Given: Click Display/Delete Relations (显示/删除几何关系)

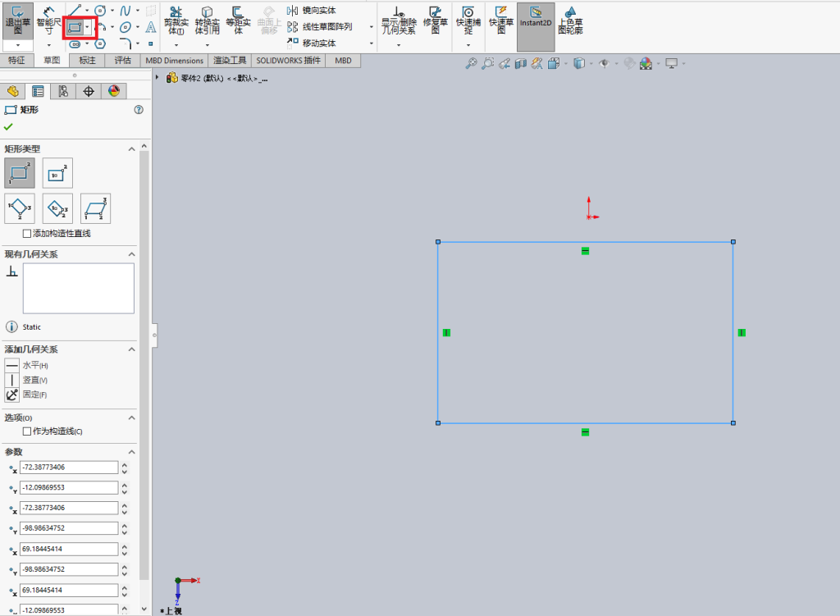Looking at the screenshot, I should [399, 21].
